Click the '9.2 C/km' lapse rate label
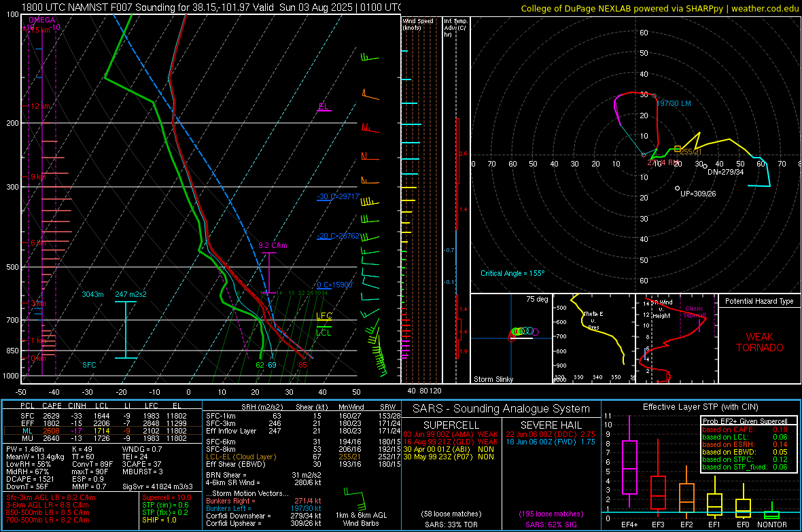This screenshot has width=802, height=532. 273,245
